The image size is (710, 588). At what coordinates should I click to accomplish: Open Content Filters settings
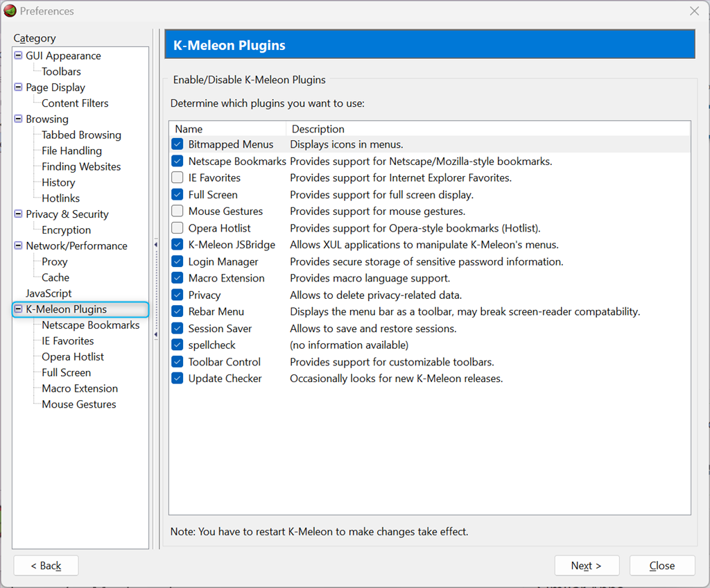(75, 103)
